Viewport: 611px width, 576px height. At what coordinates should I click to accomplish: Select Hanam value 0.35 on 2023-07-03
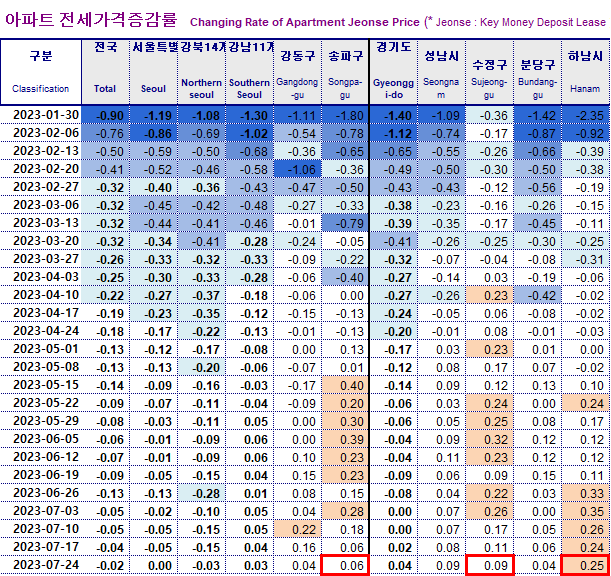point(586,511)
